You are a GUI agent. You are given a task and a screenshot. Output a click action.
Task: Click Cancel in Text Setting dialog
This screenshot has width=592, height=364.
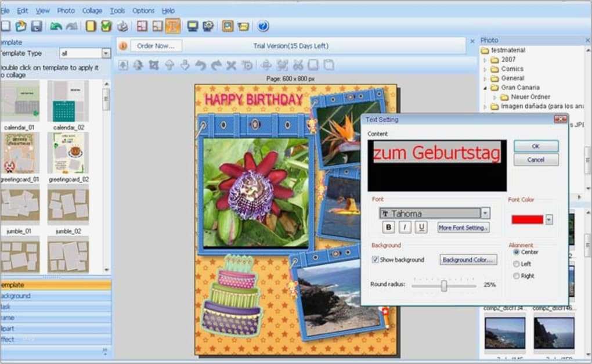pos(536,160)
